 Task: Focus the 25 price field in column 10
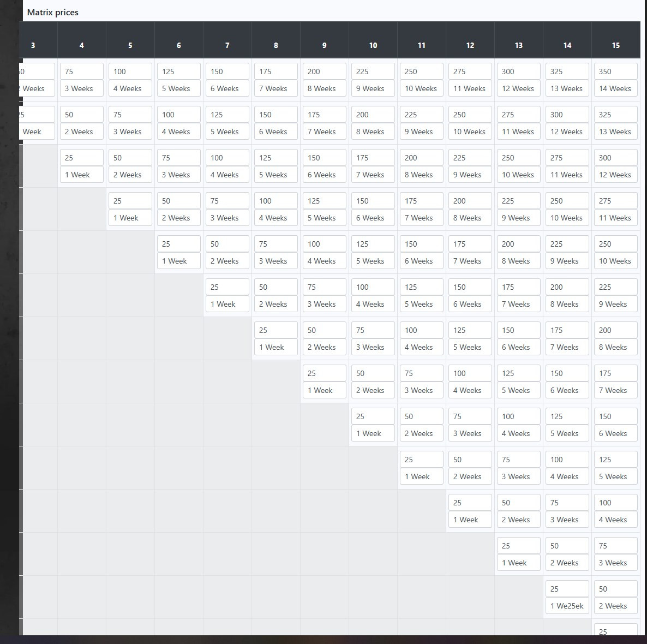click(x=373, y=416)
